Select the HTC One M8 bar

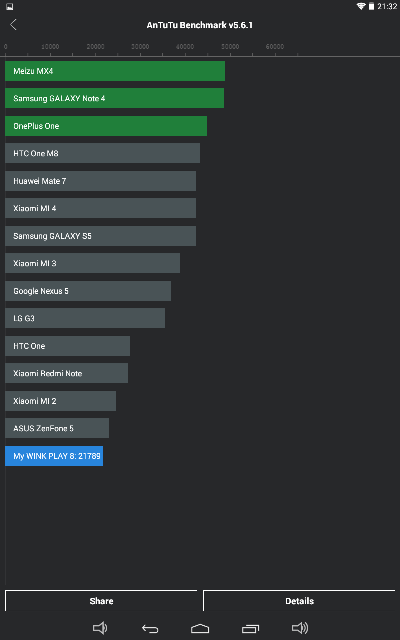pyautogui.click(x=102, y=153)
